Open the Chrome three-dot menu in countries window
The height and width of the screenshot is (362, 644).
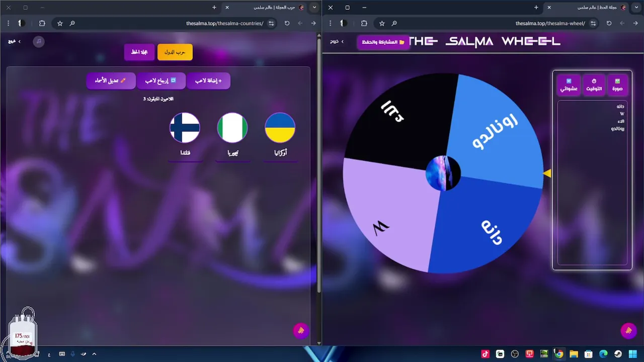point(8,23)
